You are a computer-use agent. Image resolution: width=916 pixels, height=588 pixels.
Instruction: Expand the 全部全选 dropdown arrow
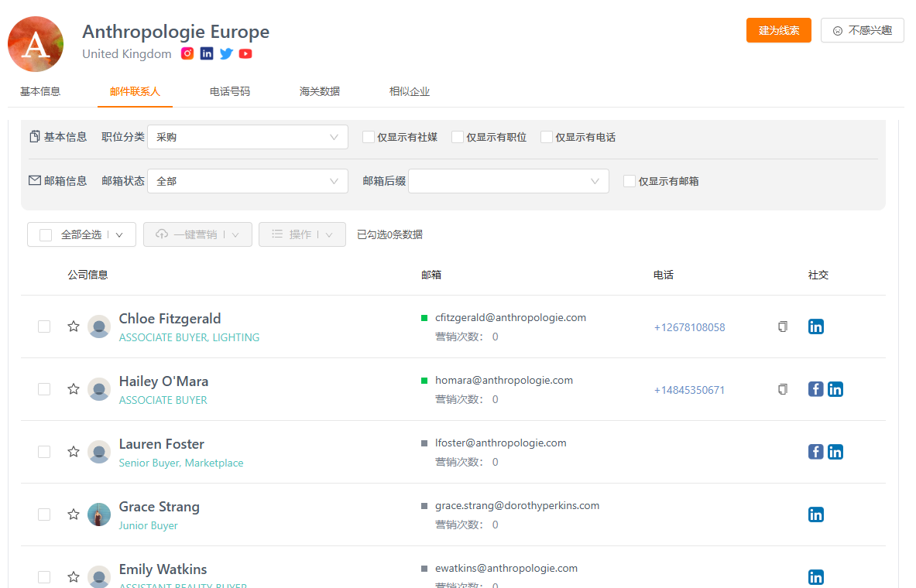point(119,234)
